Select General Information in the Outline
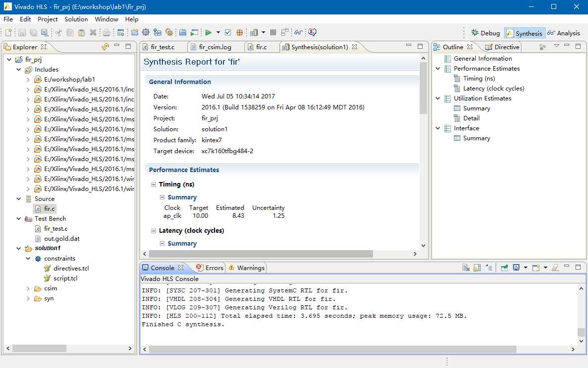 [x=483, y=58]
